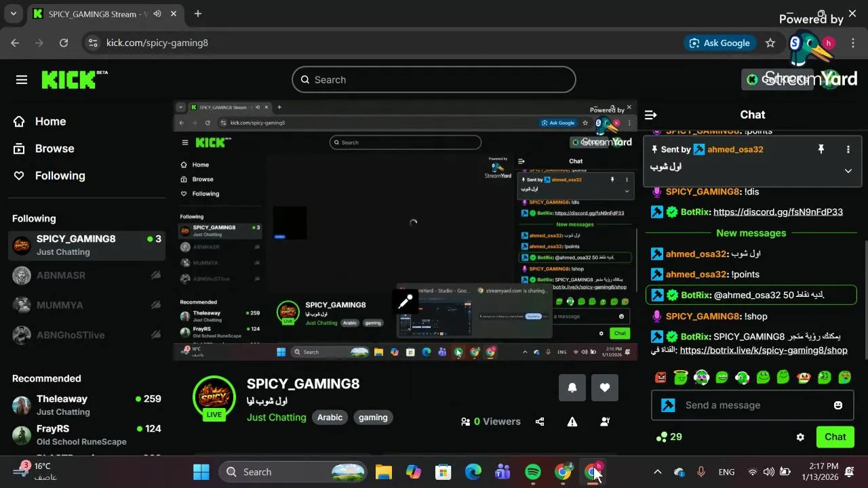Open the emoji picker in chat box
Screen dimensions: 868x488
(x=838, y=405)
